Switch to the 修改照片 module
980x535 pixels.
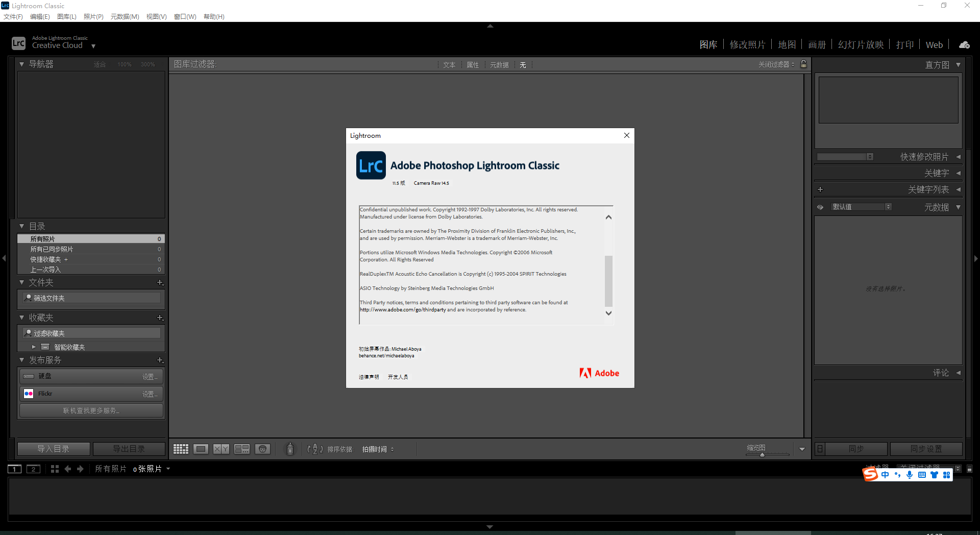pos(748,44)
